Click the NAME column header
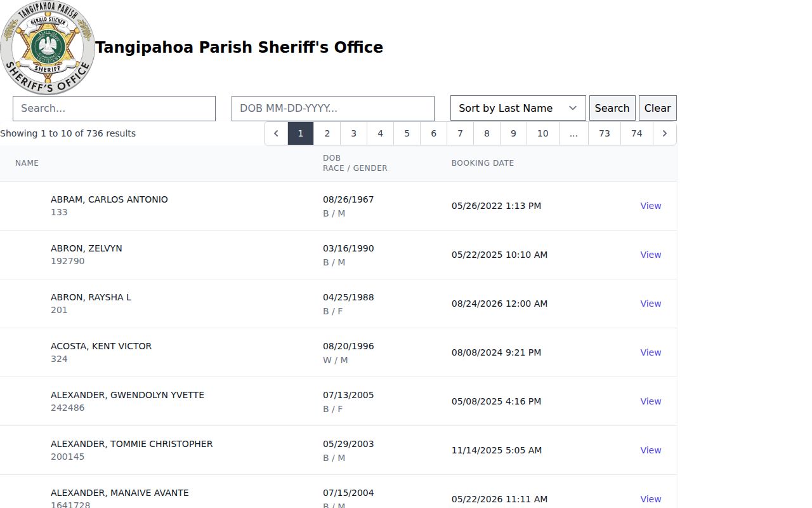The width and height of the screenshot is (812, 508). pyautogui.click(x=27, y=163)
